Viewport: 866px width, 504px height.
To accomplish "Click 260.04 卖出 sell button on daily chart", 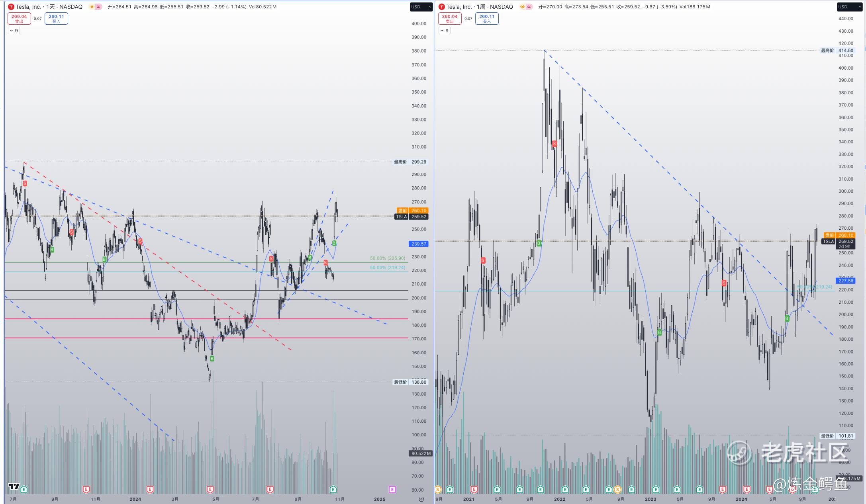I will point(19,19).
